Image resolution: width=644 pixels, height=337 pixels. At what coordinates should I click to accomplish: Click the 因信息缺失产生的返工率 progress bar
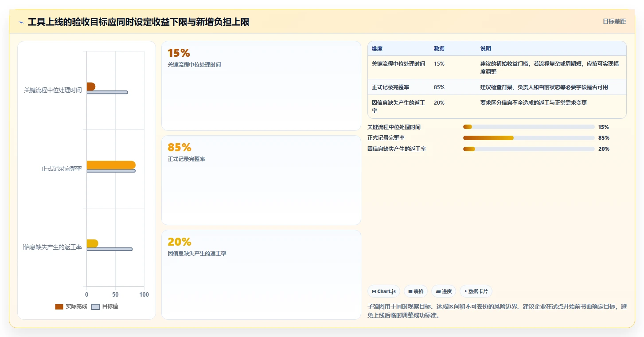click(x=529, y=149)
